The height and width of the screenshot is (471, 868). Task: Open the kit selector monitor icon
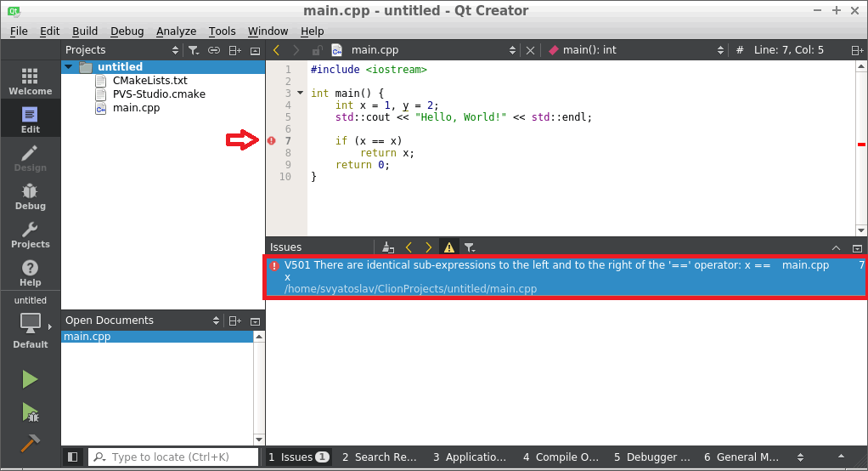tap(30, 323)
